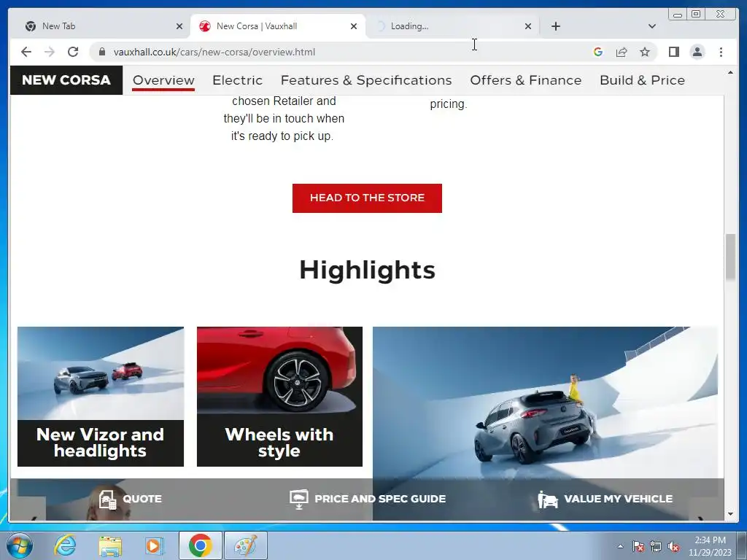The height and width of the screenshot is (560, 747).
Task: Open Windows Media Player from taskbar
Action: coord(155,545)
